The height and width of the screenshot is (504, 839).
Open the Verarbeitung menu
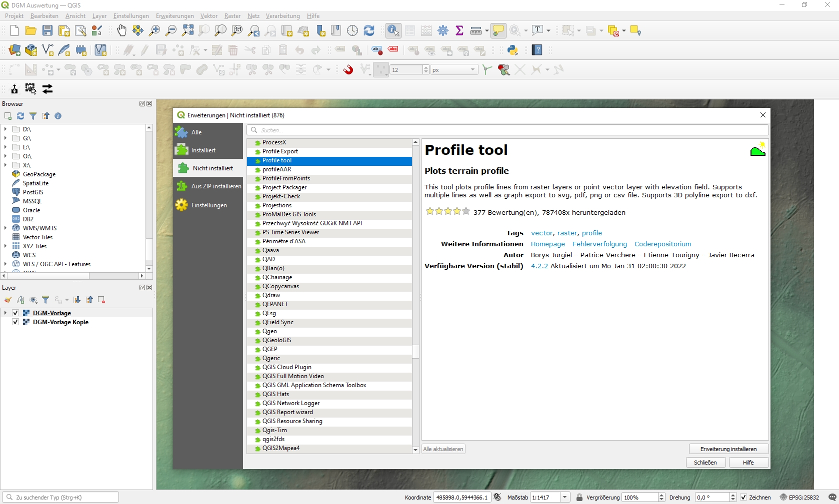coord(283,16)
